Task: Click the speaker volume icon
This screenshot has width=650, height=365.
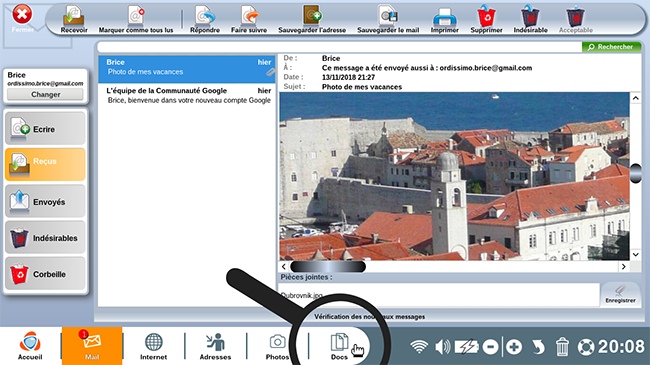Action: [442, 347]
